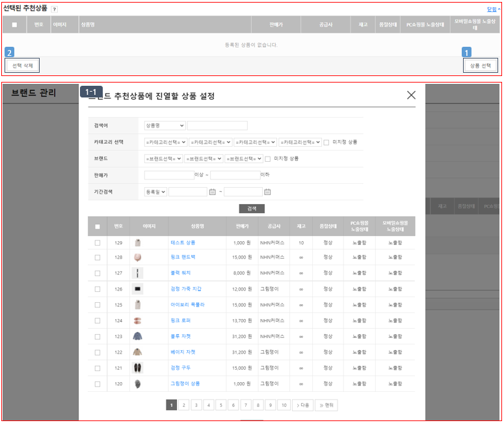
Task: Click the help question mark icon
Action: pyautogui.click(x=55, y=9)
